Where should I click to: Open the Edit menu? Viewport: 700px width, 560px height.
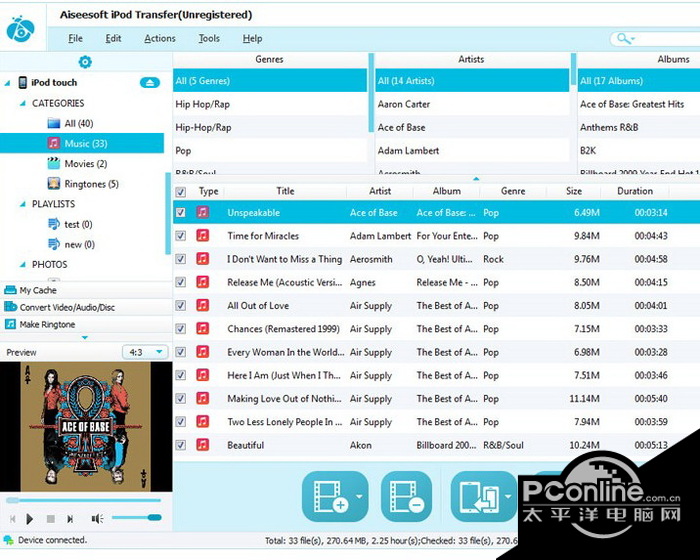tap(113, 38)
